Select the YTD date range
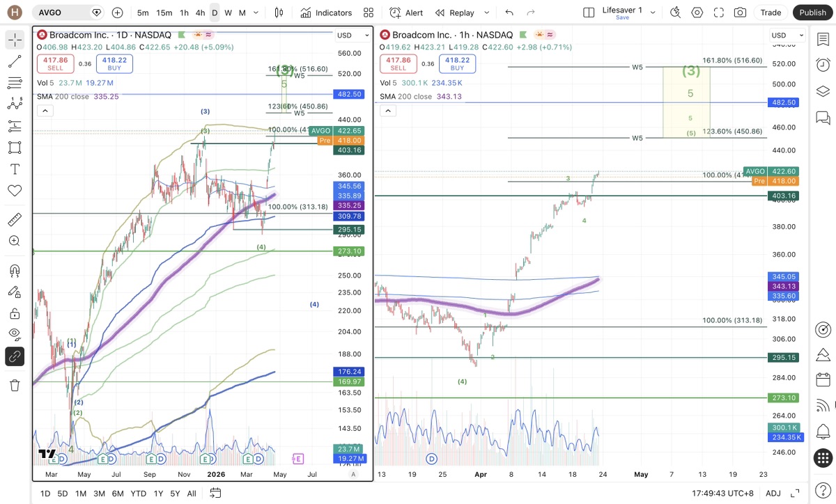Viewport: 836px width, 504px height. coord(138,494)
